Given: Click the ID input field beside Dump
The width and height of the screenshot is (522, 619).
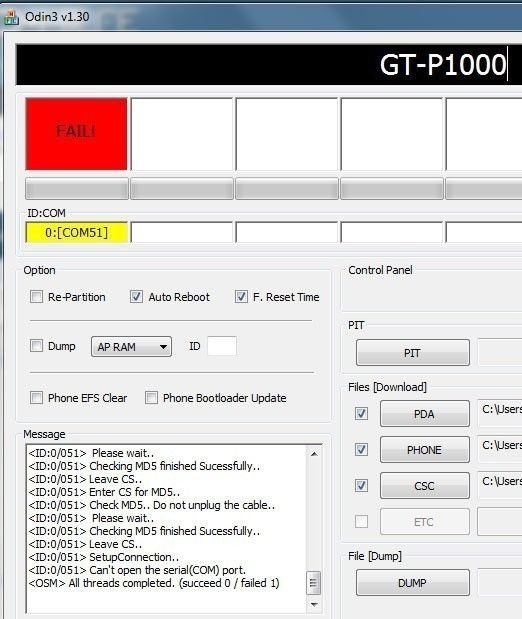Looking at the screenshot, I should click(x=222, y=346).
